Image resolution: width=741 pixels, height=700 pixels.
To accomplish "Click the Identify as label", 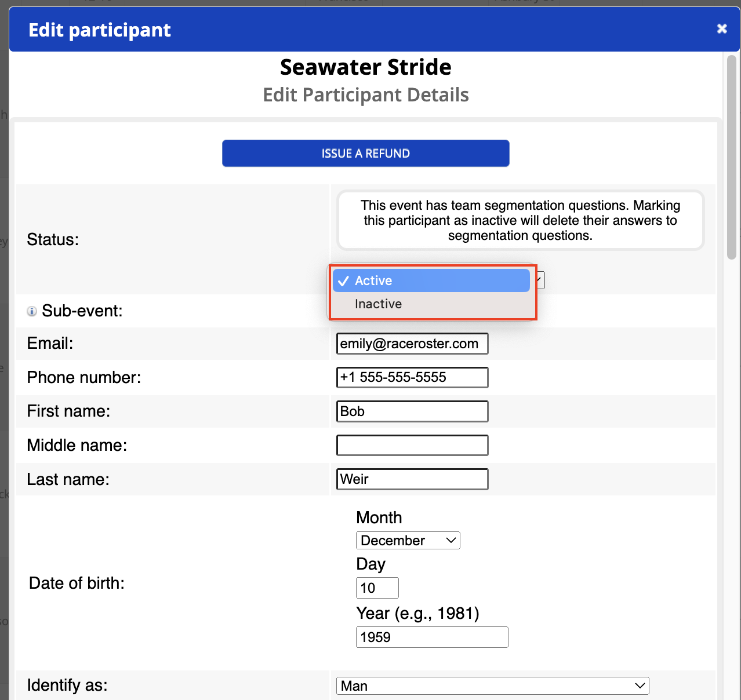I will pos(67,686).
